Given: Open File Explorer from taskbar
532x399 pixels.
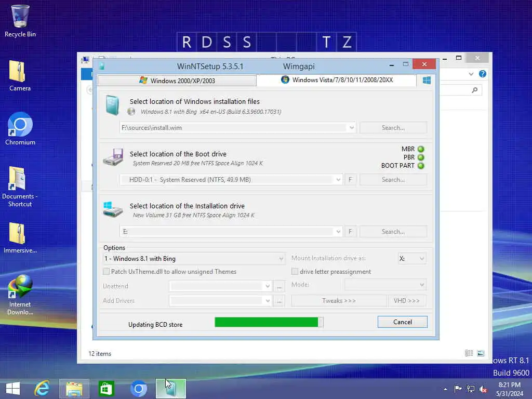Looking at the screenshot, I should (74, 389).
